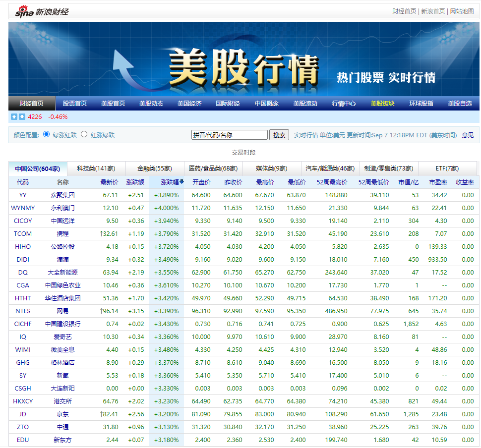481x448 pixels.
Task: Switch to 科技类(141家) tab
Action: 96,168
